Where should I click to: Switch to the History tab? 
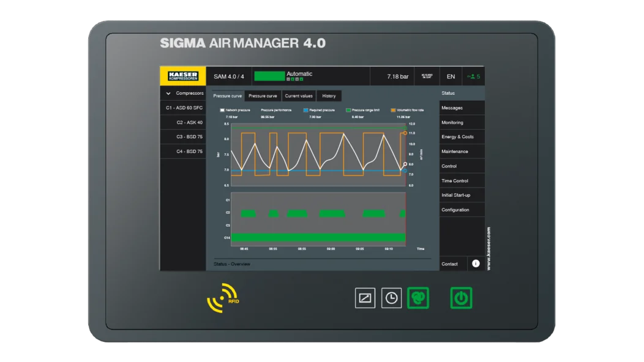(x=329, y=96)
